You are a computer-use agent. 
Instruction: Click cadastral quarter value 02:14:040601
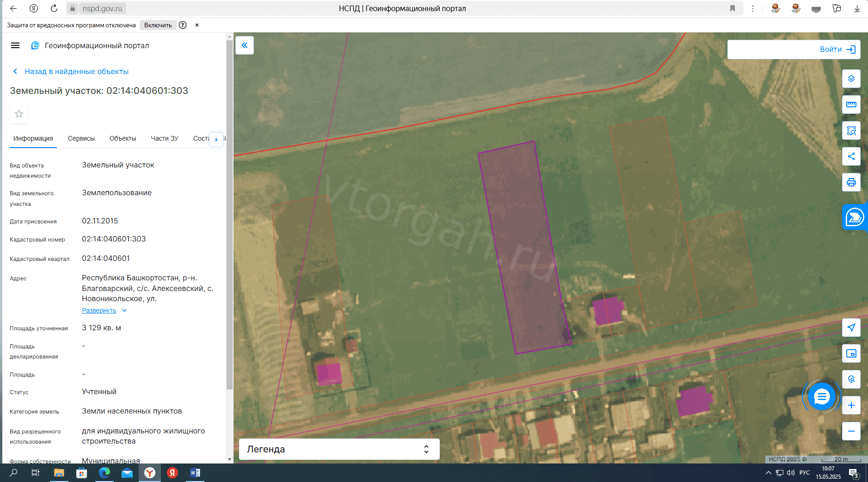tap(106, 259)
